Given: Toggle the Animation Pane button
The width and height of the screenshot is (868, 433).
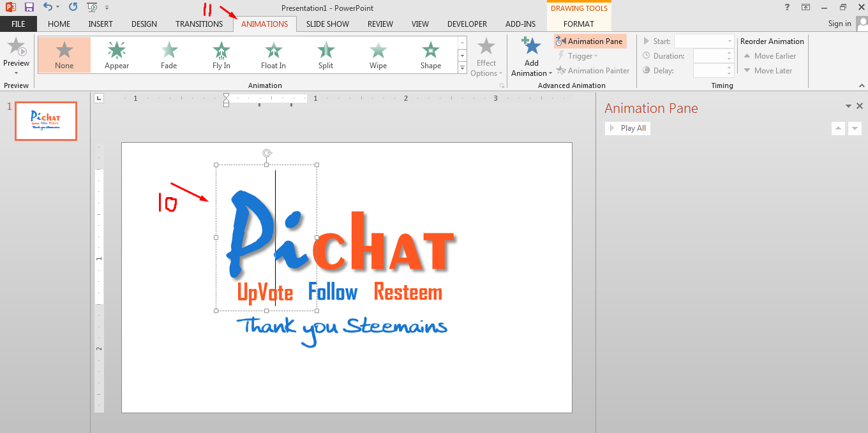Looking at the screenshot, I should click(x=590, y=41).
